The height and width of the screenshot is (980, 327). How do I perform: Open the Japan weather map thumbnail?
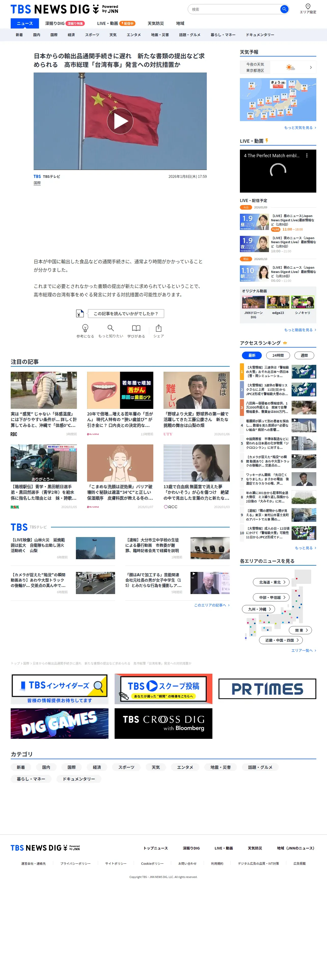point(278,99)
